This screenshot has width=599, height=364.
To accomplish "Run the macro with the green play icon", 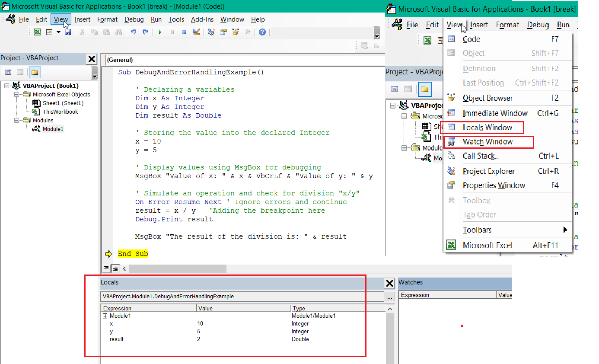I will [160, 32].
